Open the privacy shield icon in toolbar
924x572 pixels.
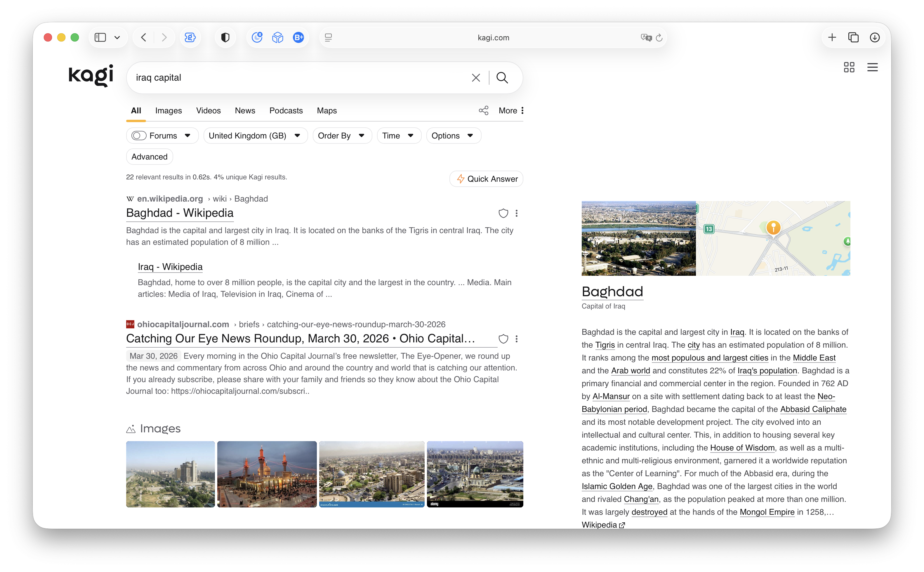(x=225, y=37)
